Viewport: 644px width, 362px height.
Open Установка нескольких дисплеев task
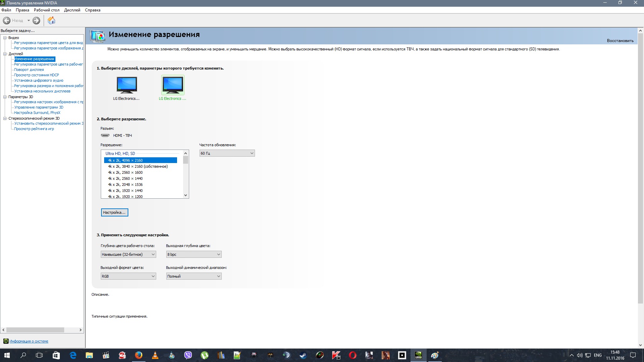tap(42, 91)
